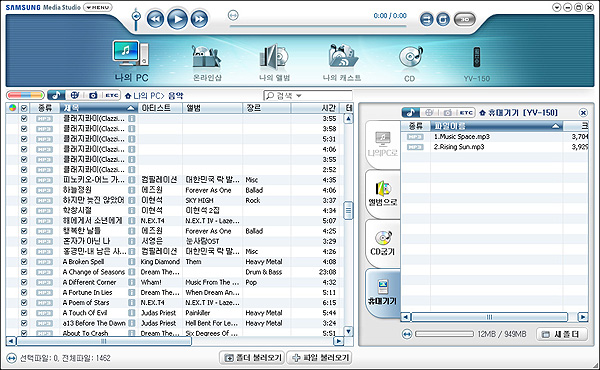Open info icon for A Broken Spell
Image resolution: width=600 pixels, height=370 pixels.
[x=132, y=262]
